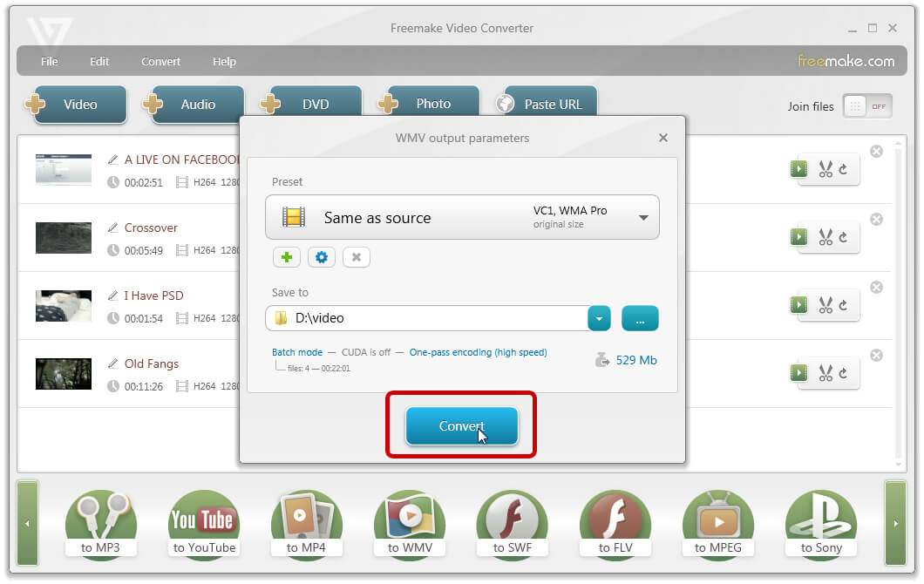The height and width of the screenshot is (584, 924).
Task: Add audio using the Audio button
Action: (194, 105)
